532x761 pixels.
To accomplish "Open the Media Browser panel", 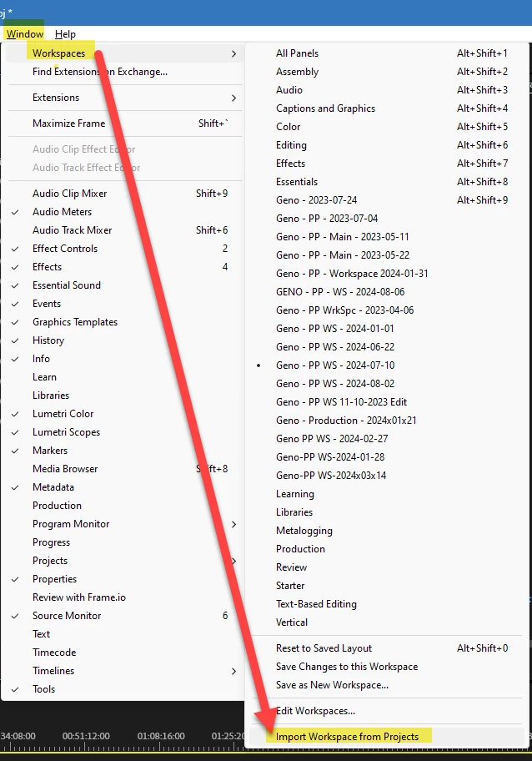I will point(124,469).
